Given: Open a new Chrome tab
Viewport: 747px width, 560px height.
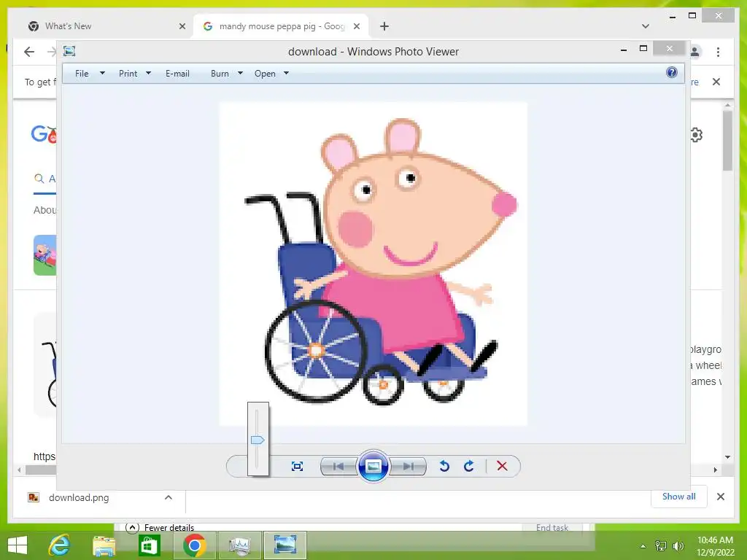Looking at the screenshot, I should click(x=384, y=26).
